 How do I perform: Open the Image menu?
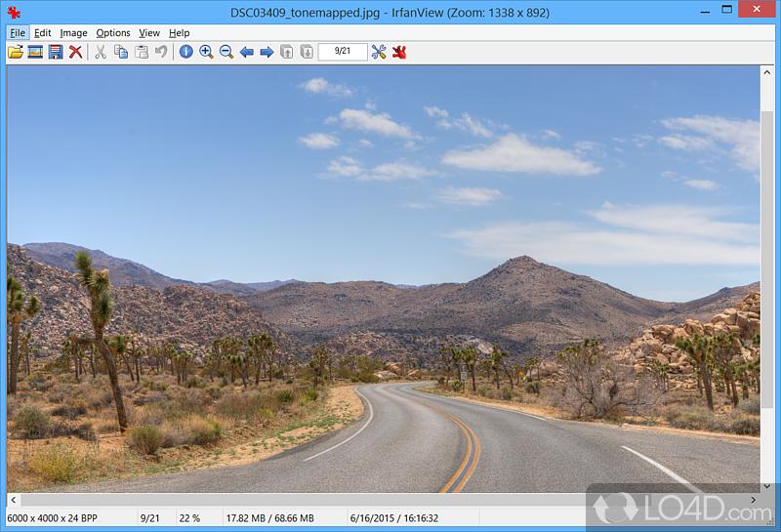73,33
